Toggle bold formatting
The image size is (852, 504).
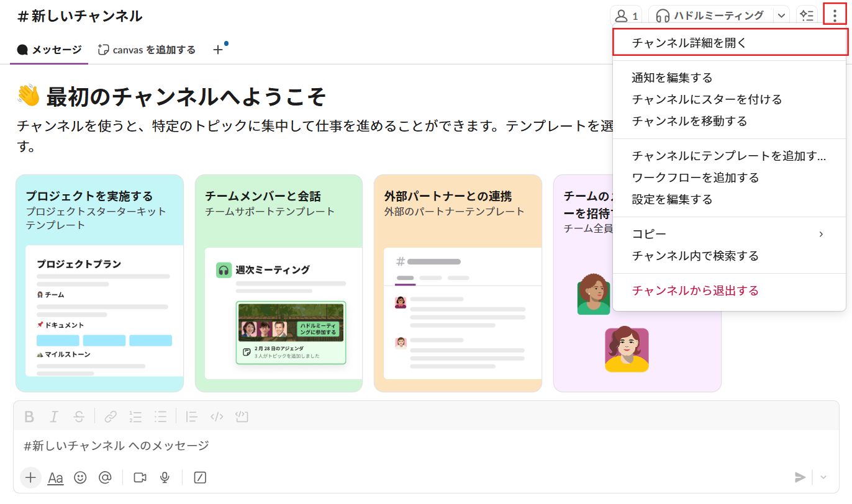point(29,416)
